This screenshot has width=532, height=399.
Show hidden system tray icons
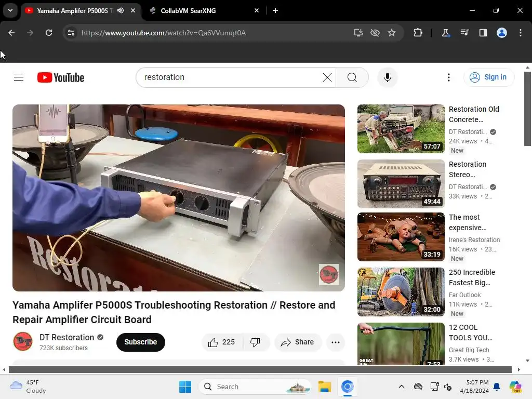pos(402,387)
